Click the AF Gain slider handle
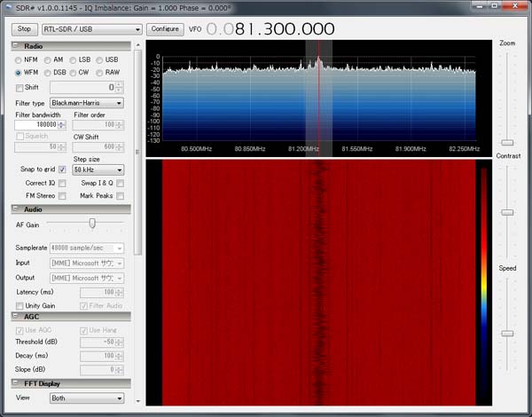532x417 pixels. [92, 223]
